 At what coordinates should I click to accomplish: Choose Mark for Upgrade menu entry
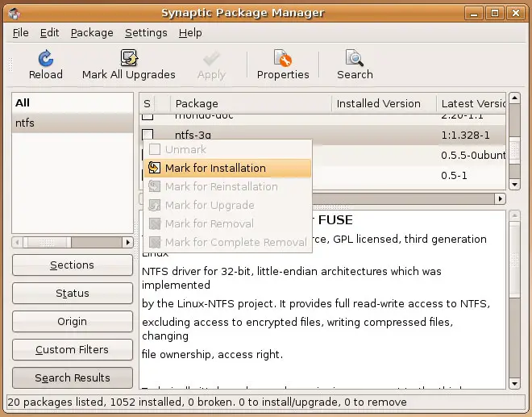(x=227, y=205)
